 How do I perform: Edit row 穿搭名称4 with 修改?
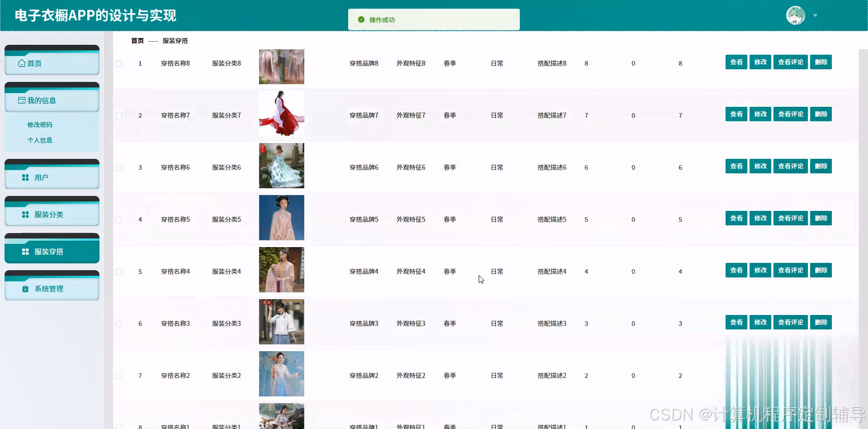[760, 270]
